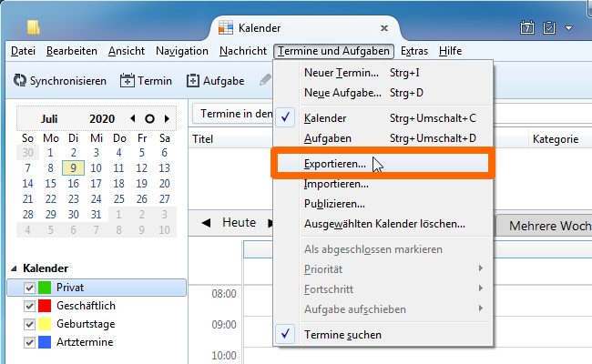This screenshot has height=364, width=592.
Task: Click the Juli month label
Action: (49, 119)
